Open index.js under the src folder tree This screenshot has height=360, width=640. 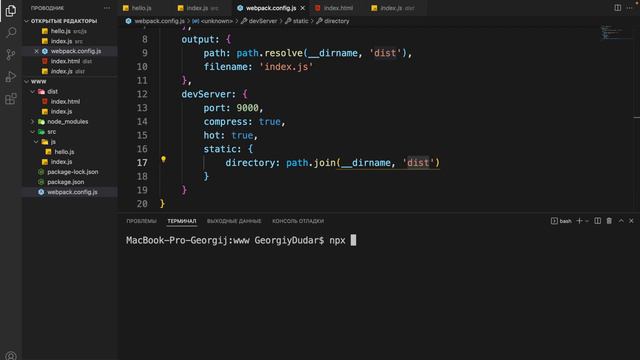tap(70, 162)
